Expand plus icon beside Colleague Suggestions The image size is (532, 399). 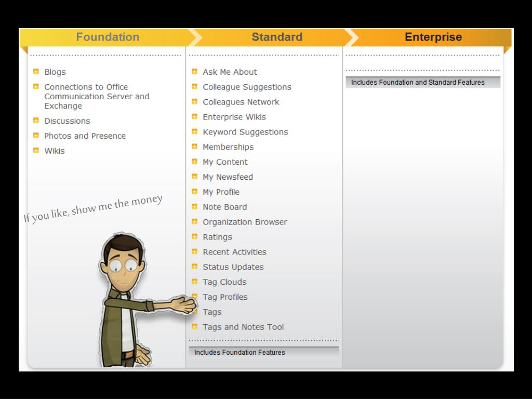pyautogui.click(x=194, y=86)
